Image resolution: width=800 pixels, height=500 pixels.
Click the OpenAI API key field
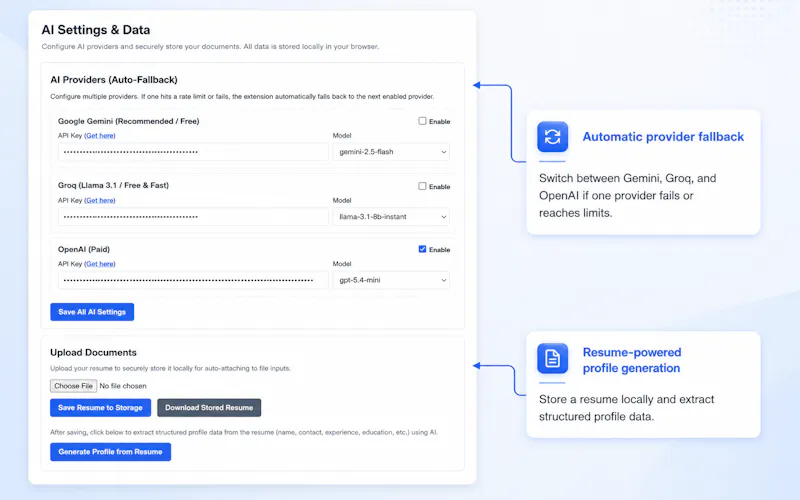point(193,280)
